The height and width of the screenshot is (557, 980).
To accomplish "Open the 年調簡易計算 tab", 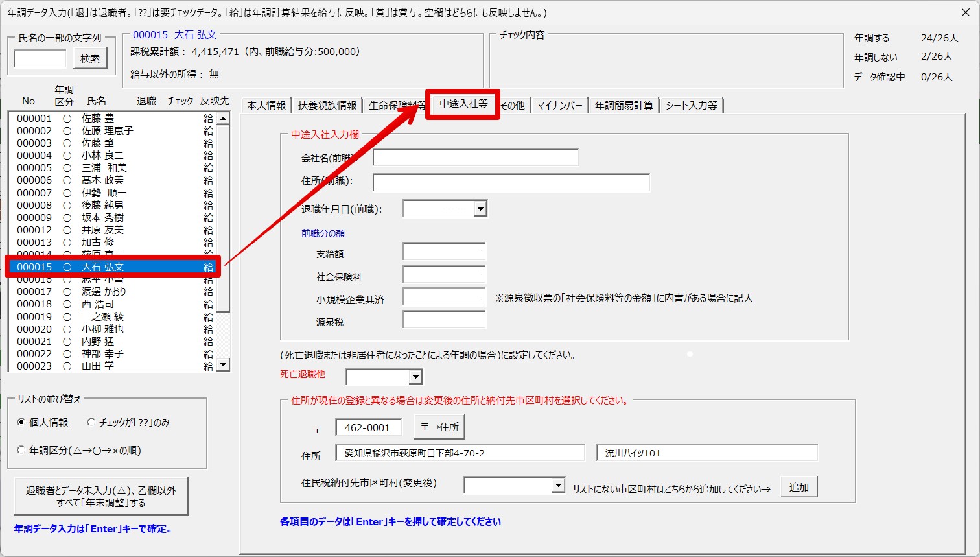I will point(624,105).
